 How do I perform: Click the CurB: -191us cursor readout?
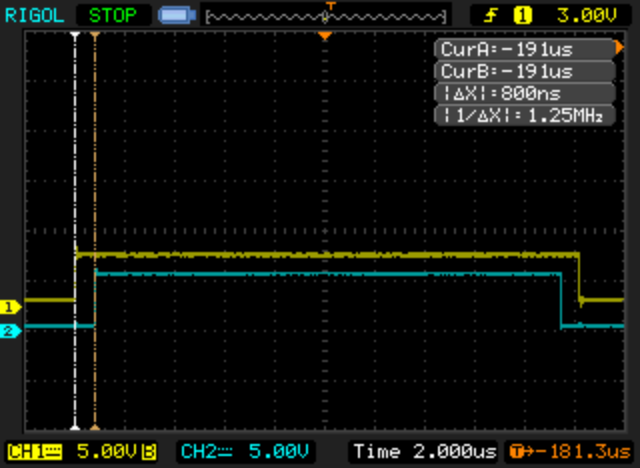click(x=524, y=71)
